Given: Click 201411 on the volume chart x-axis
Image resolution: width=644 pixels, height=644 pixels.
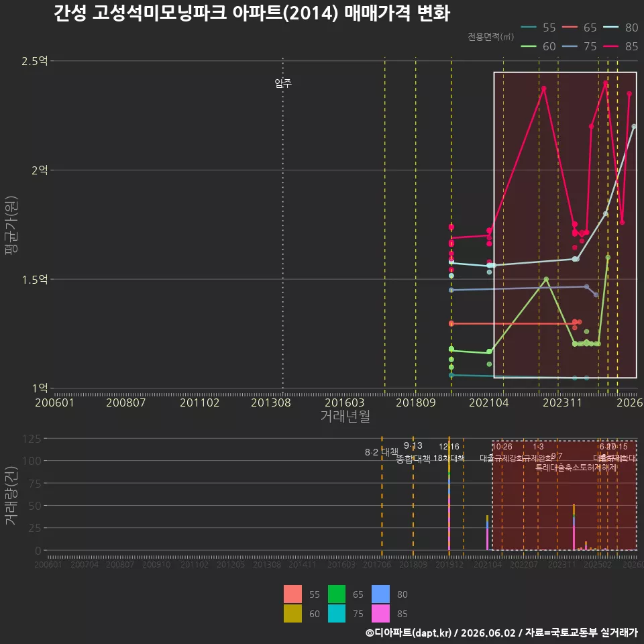Looking at the screenshot, I should tap(303, 565).
